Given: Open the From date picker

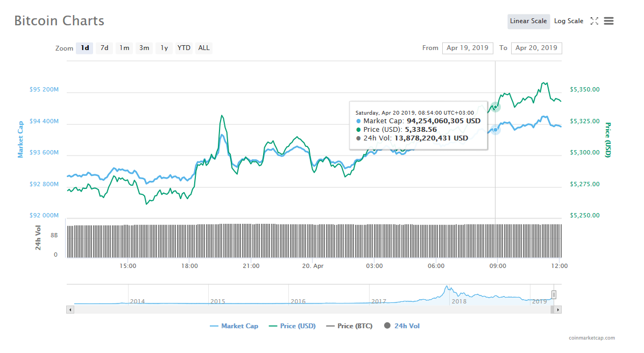Looking at the screenshot, I should pyautogui.click(x=467, y=48).
